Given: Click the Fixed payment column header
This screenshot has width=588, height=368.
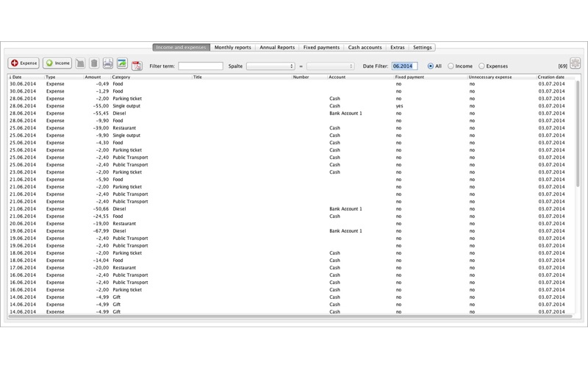Looking at the screenshot, I should [x=431, y=77].
